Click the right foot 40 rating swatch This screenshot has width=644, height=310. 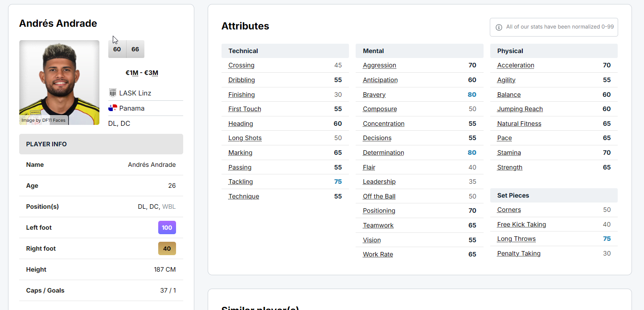point(167,248)
